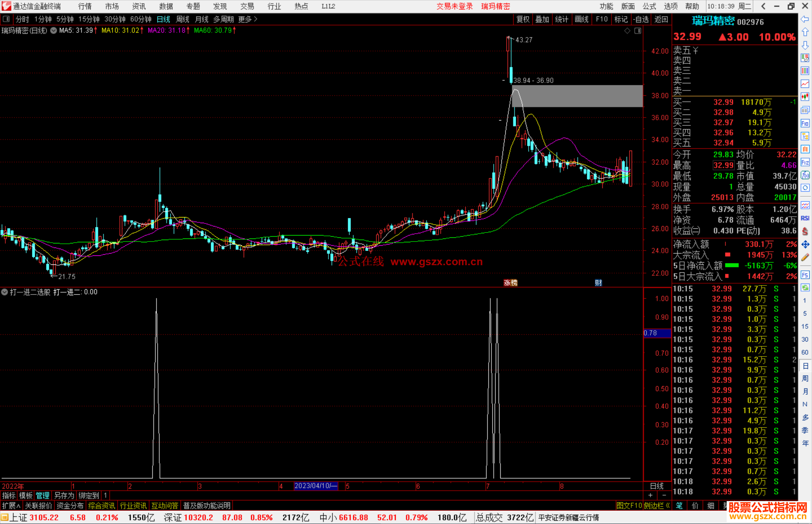812x524 pixels.
Task: Click the 叠加 overlay button
Action: point(542,19)
